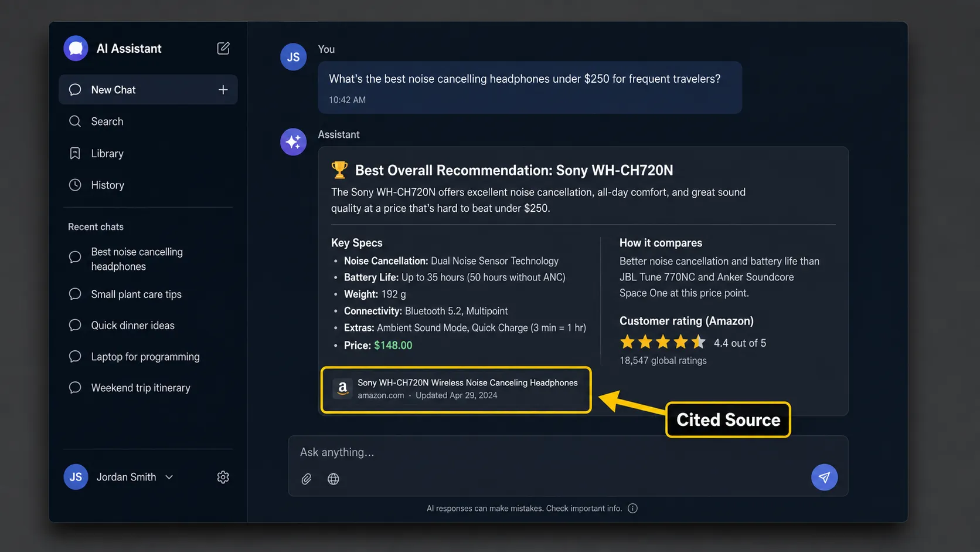Viewport: 980px width, 552px height.
Task: Open the Library section
Action: click(107, 153)
